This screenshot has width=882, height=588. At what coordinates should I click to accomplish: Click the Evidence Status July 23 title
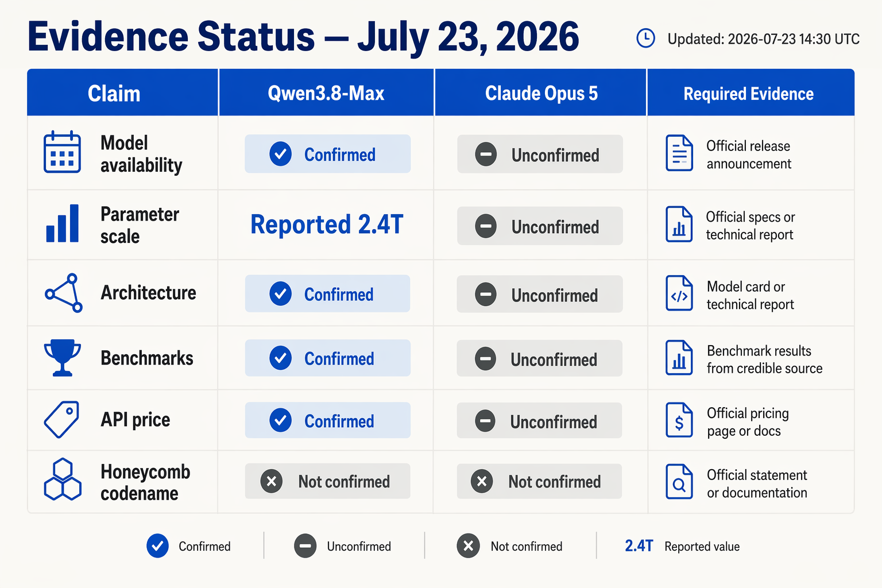(x=303, y=37)
